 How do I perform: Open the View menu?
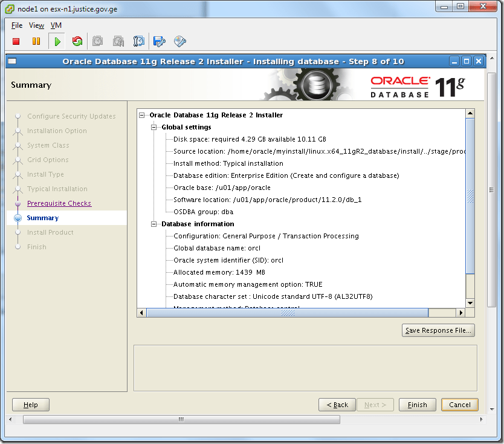pos(36,25)
